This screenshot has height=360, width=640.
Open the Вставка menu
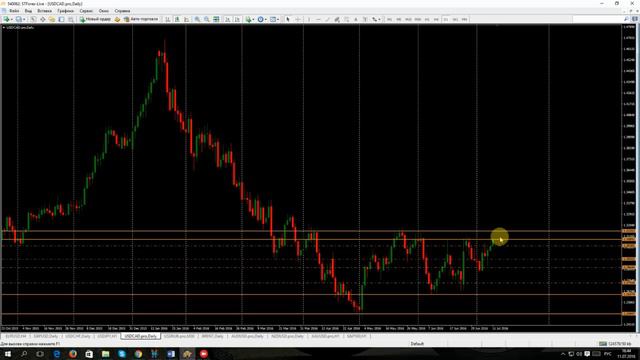click(x=44, y=11)
